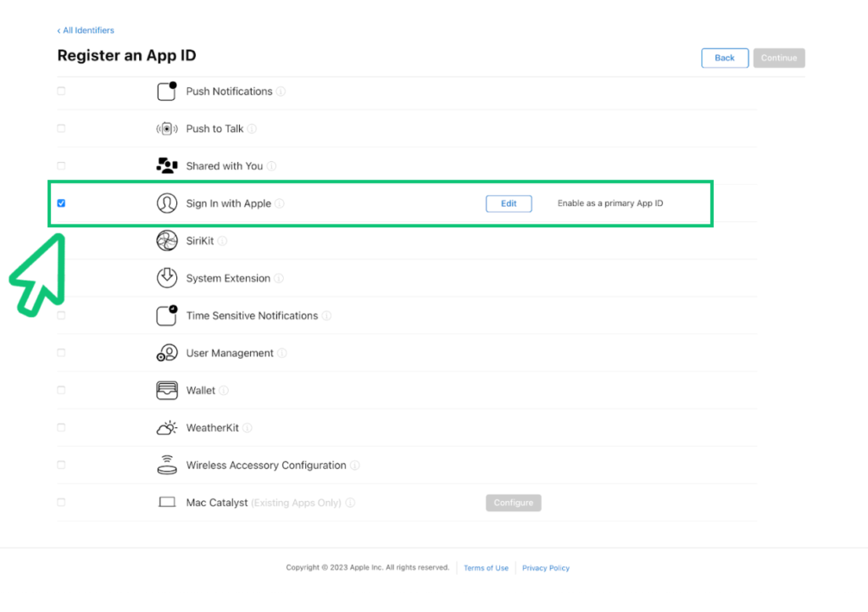Enable the Wireless Accessory Configuration checkbox
Image resolution: width=868 pixels, height=612 pixels.
coord(61,465)
